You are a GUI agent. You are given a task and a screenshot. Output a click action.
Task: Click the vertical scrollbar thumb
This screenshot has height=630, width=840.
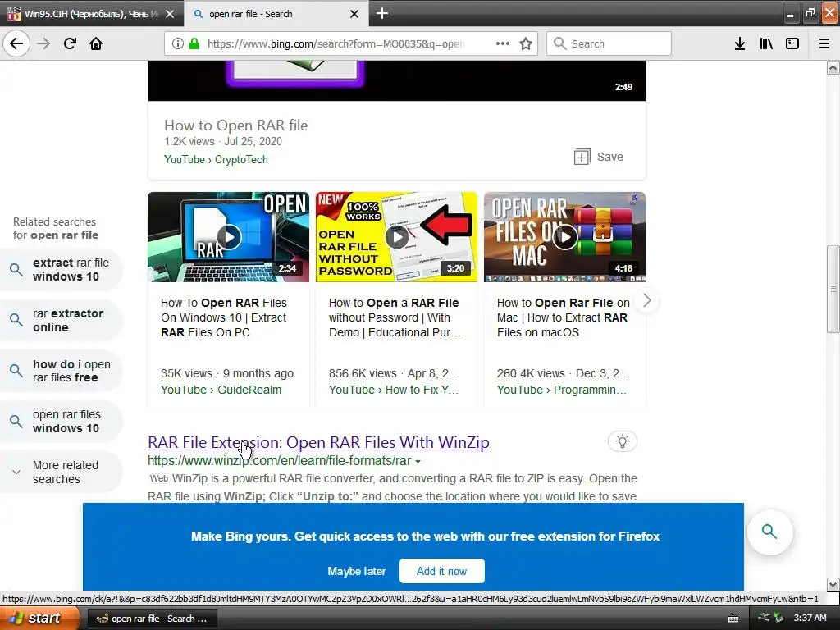click(833, 290)
